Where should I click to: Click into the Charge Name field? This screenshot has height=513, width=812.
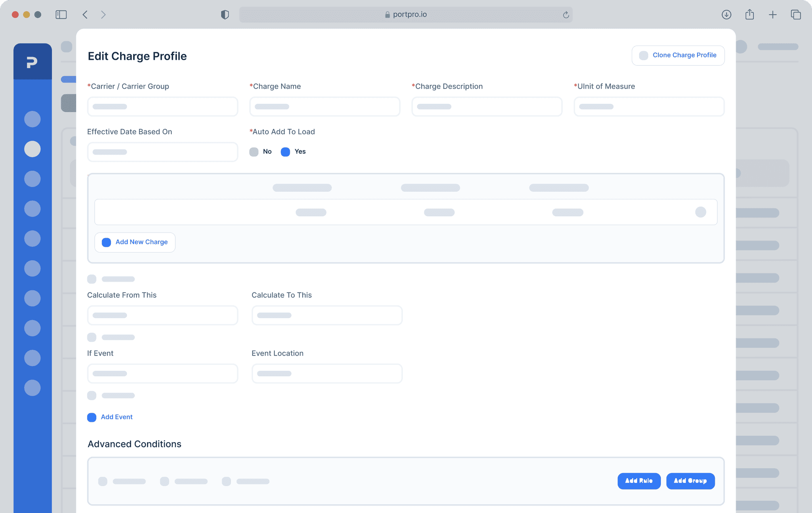pos(325,107)
